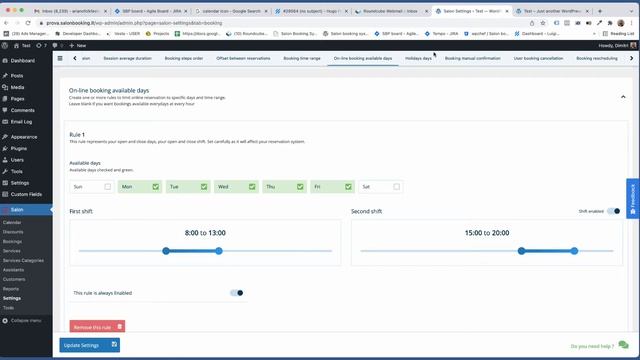Uncheck the Thu available day box
640x360 pixels.
[x=300, y=187]
